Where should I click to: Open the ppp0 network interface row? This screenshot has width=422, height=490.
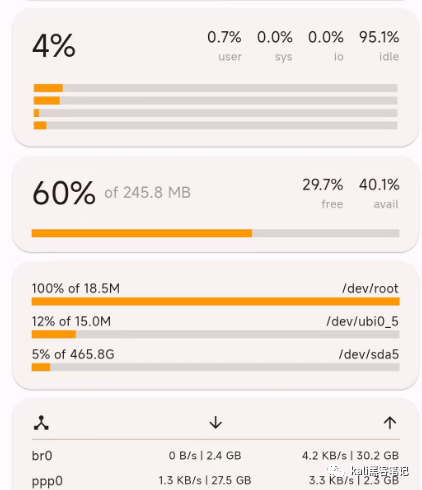pos(215,481)
